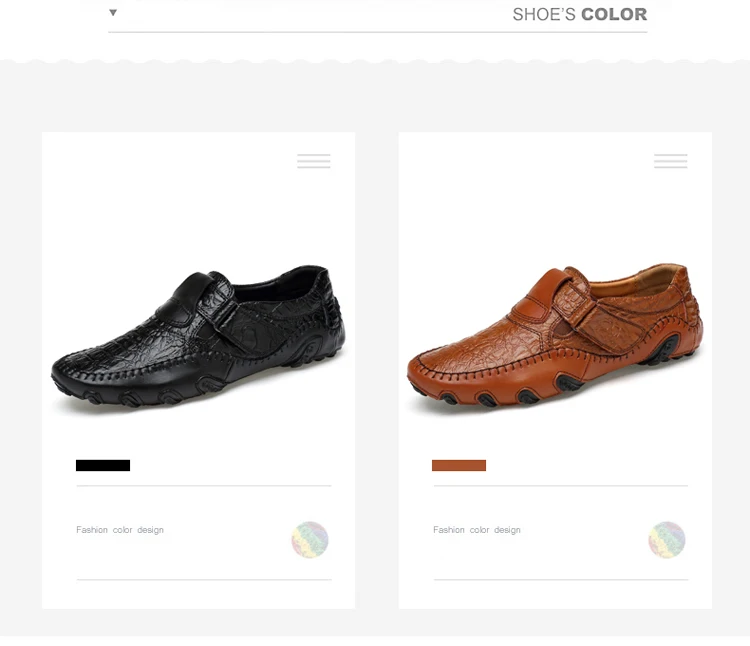Open the three-line menu icon on the black shoe card
750x646 pixels.
coord(314,161)
